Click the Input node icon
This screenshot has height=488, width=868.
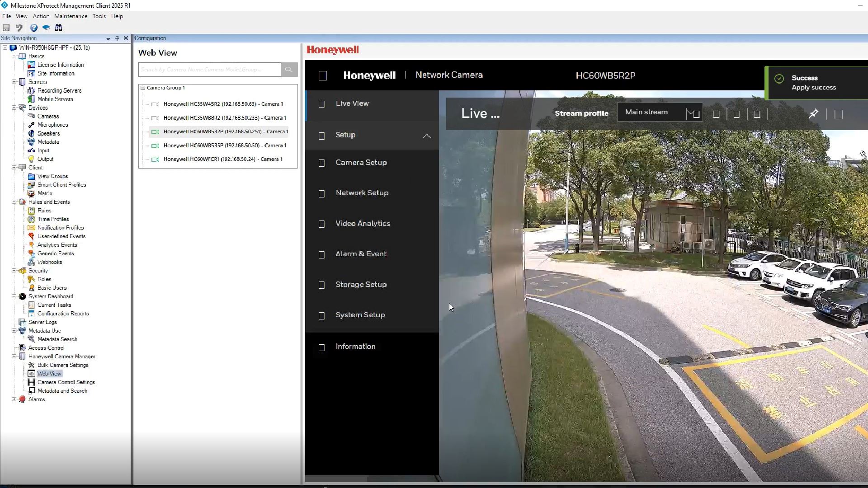coord(31,150)
